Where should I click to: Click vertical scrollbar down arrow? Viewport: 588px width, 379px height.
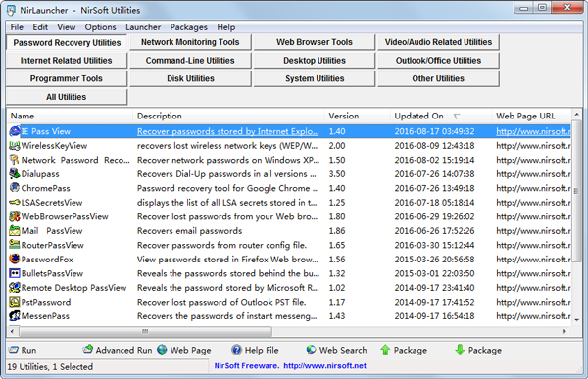[x=576, y=320]
